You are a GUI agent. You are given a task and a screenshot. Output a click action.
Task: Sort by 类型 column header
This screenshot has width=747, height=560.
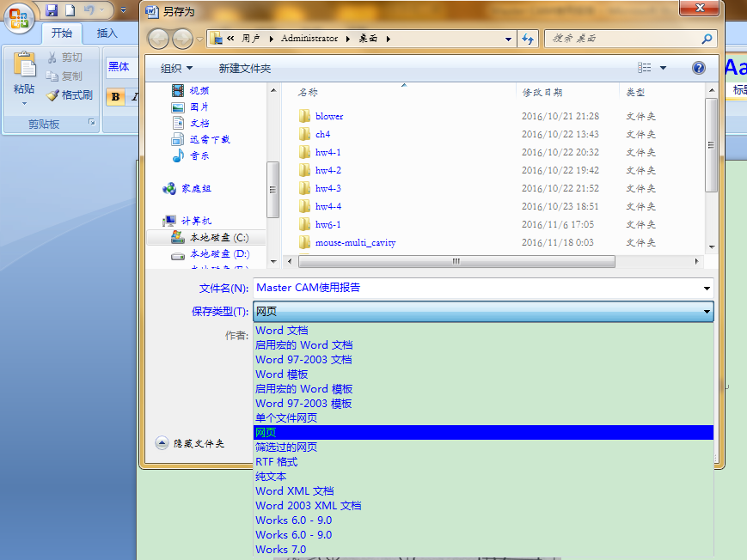pos(635,93)
